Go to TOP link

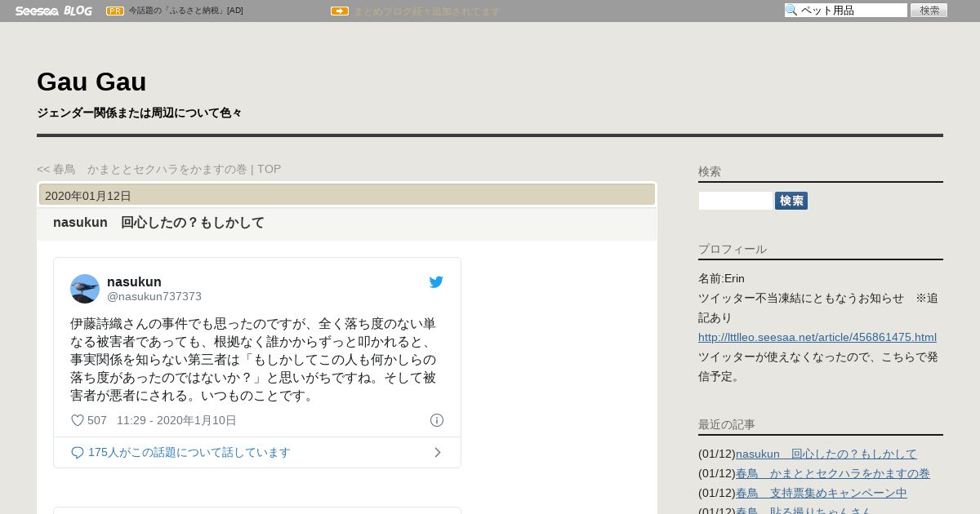point(269,169)
